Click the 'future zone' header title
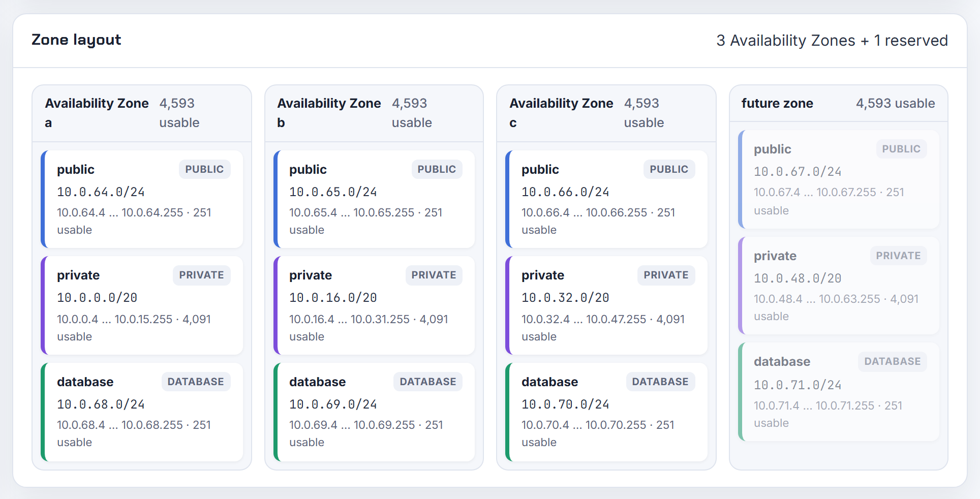This screenshot has width=980, height=499. tap(777, 103)
